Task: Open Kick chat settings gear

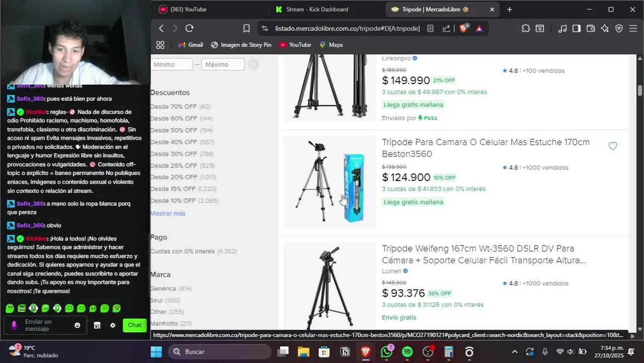Action: pyautogui.click(x=112, y=325)
